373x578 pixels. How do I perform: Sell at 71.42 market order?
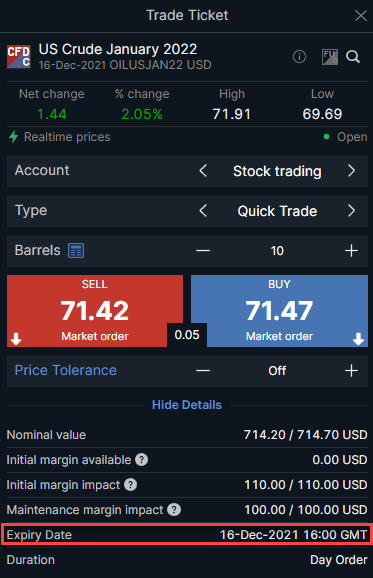pos(95,311)
